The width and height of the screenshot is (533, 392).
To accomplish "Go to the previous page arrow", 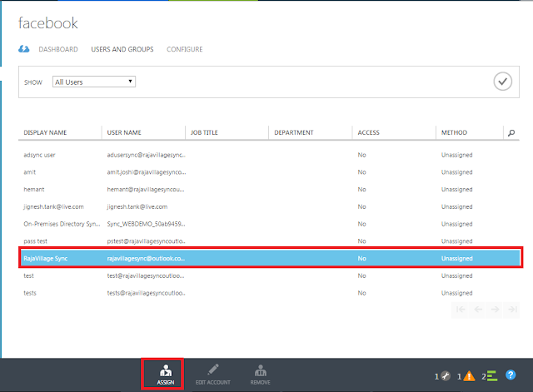I will point(478,310).
